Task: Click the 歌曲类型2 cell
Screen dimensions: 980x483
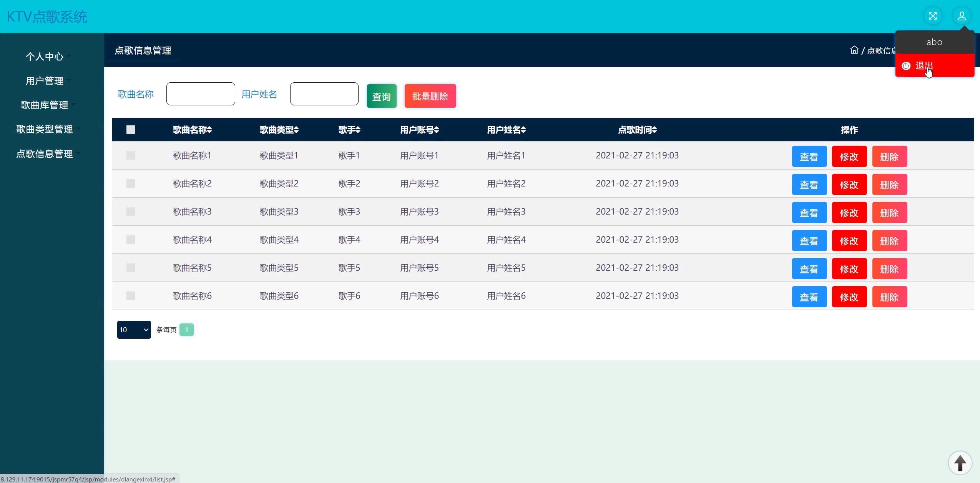Action: pos(279,183)
